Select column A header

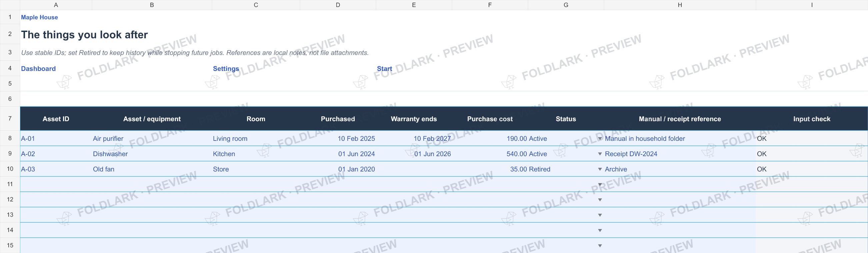pyautogui.click(x=56, y=5)
